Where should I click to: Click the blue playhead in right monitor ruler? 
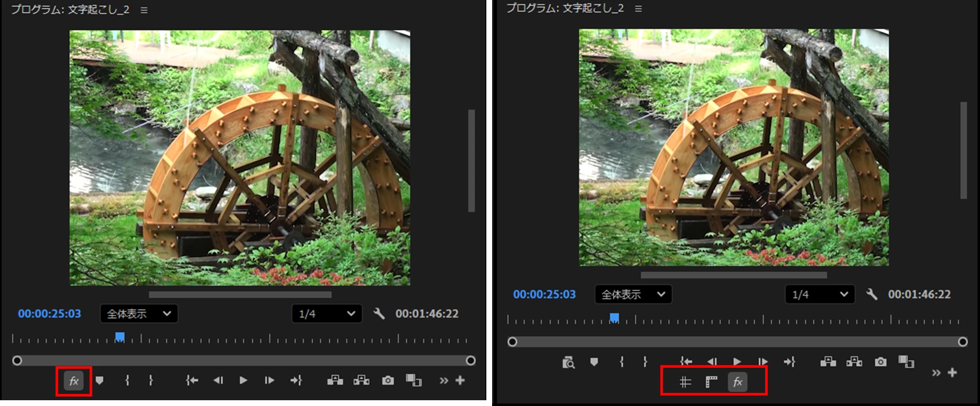click(x=614, y=318)
